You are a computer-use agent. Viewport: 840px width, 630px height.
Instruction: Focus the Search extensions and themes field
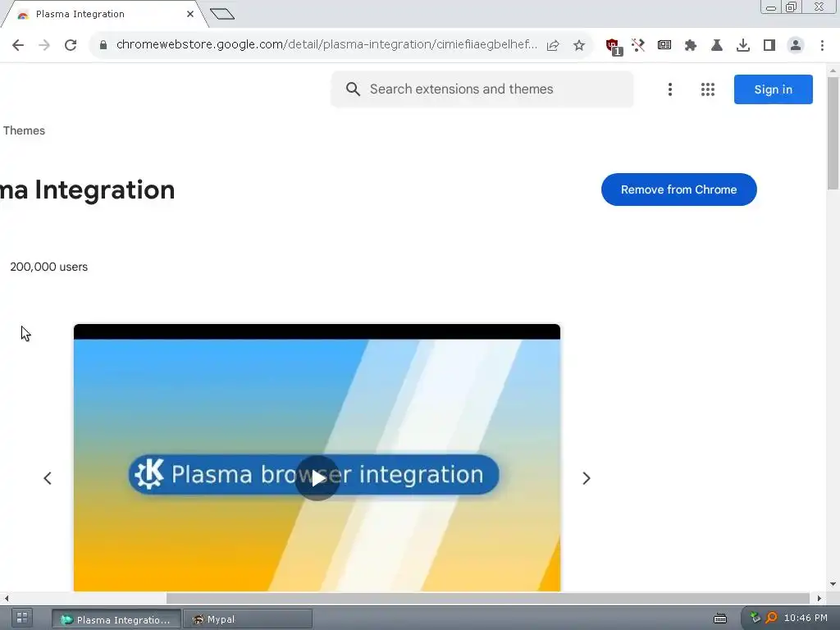point(482,89)
